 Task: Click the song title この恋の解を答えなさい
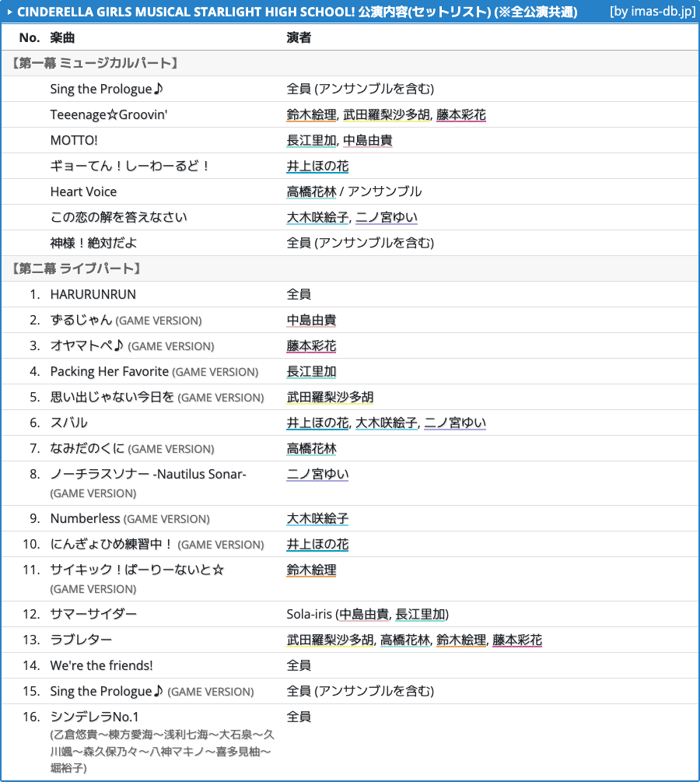coord(119,217)
